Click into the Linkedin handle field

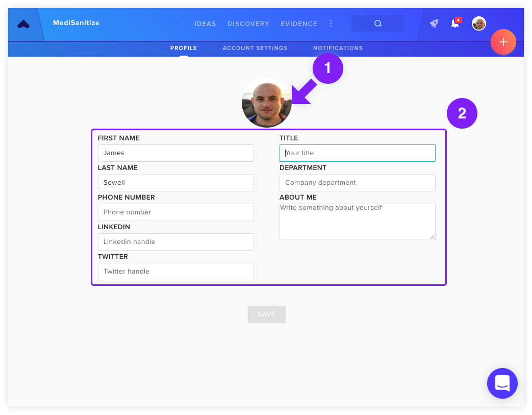176,242
